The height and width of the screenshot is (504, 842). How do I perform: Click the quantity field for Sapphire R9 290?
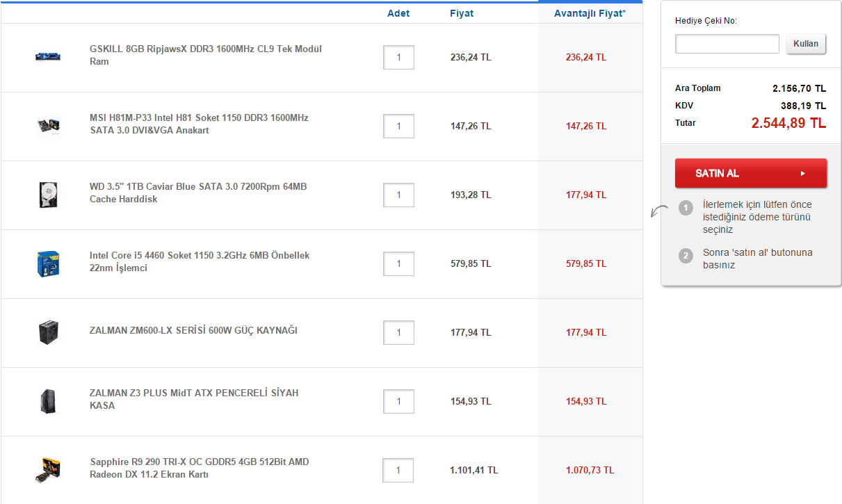click(398, 471)
